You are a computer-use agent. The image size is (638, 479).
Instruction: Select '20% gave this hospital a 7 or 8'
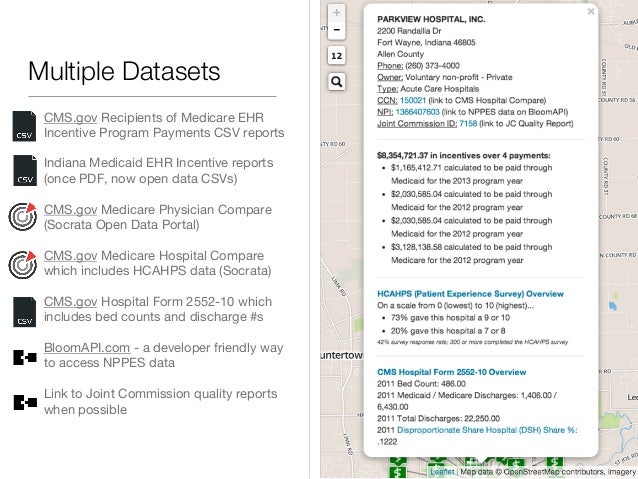pos(448,331)
